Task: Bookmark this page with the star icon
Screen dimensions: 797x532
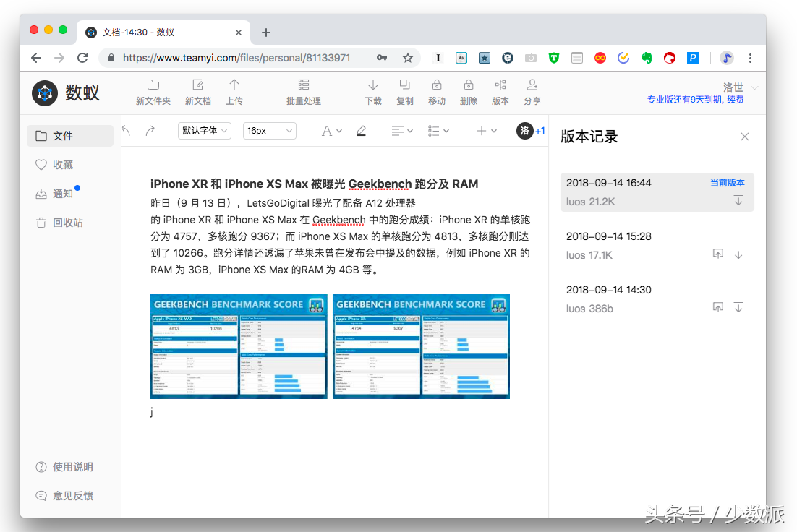Action: pos(408,58)
